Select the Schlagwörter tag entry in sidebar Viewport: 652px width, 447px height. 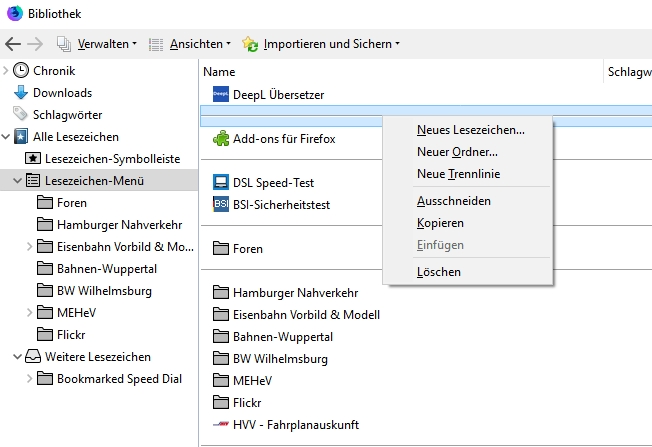point(67,115)
